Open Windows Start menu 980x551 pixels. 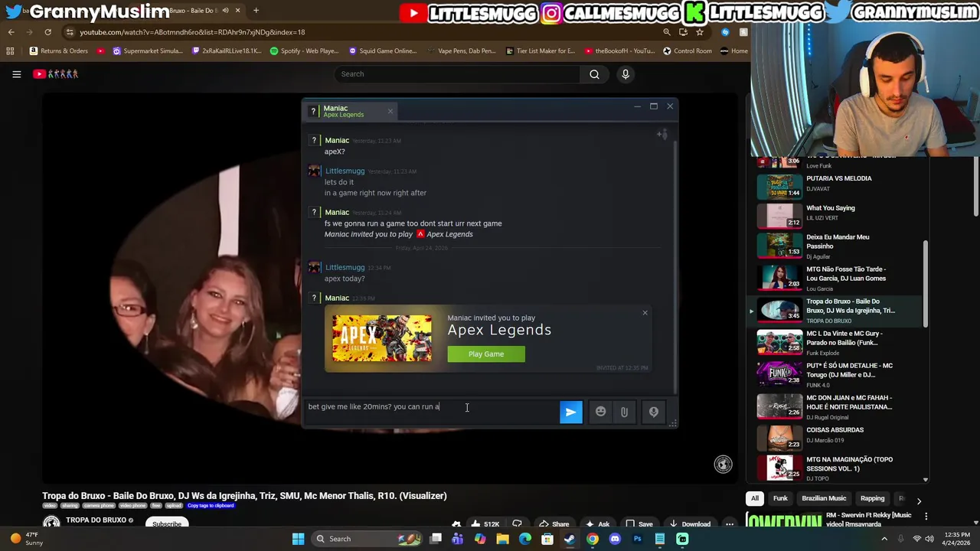tap(298, 539)
